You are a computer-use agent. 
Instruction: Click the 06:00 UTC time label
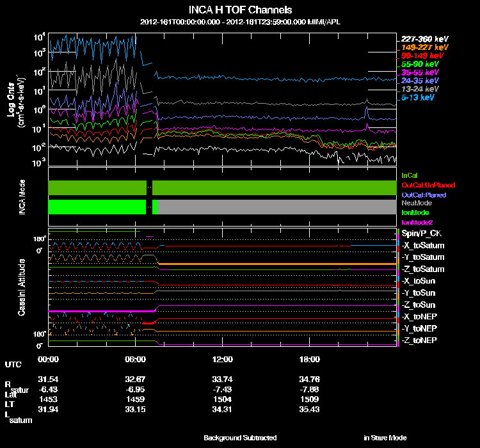(x=135, y=359)
